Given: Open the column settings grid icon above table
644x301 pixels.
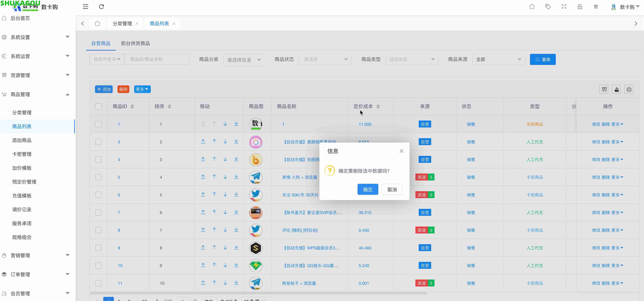Looking at the screenshot, I should coord(604,89).
